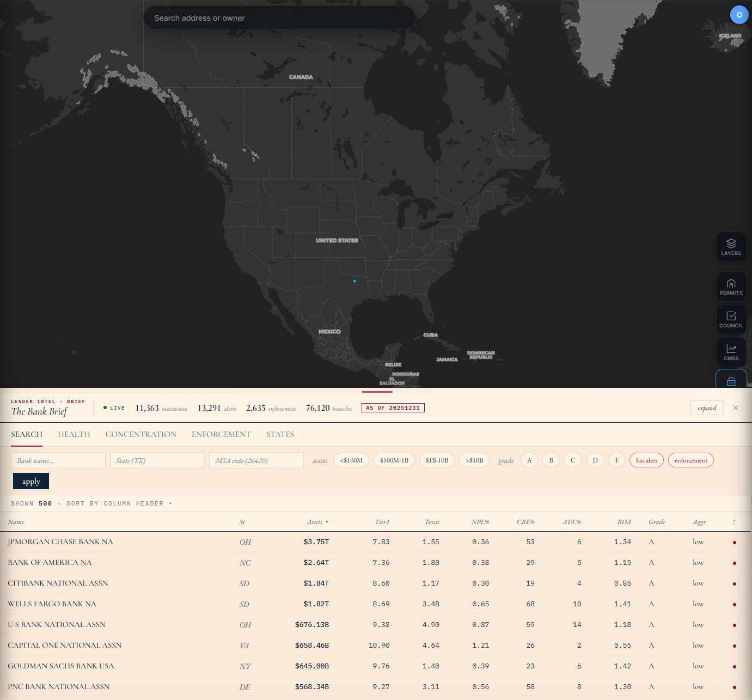Toggle the has alert filter
The image size is (752, 700).
pos(646,460)
